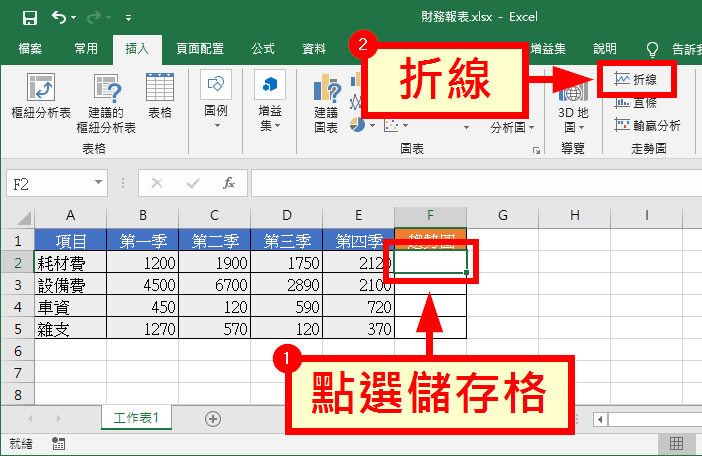Screen dimensions: 702x456
Task: Click the fx Insert Function icon
Action: [x=229, y=183]
